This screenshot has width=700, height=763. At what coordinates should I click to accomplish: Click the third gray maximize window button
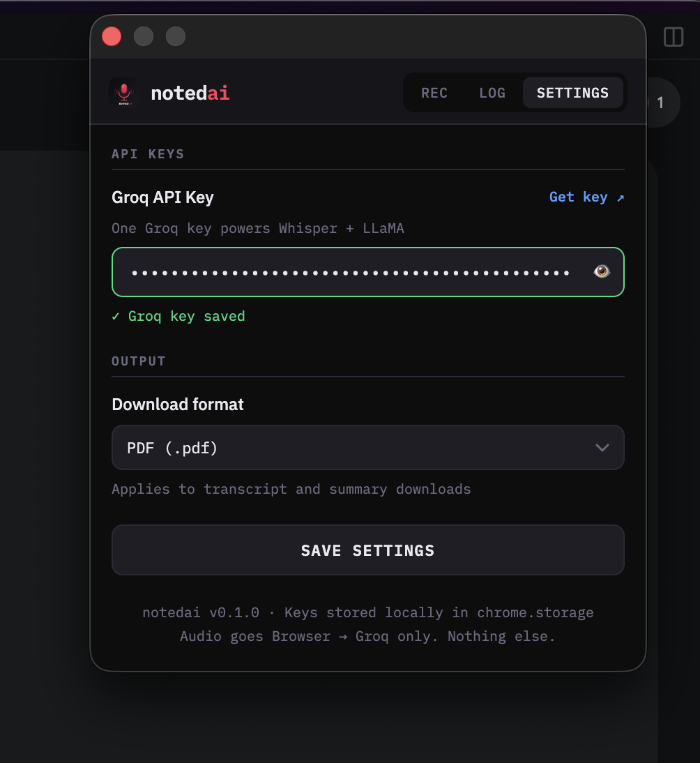[x=176, y=36]
